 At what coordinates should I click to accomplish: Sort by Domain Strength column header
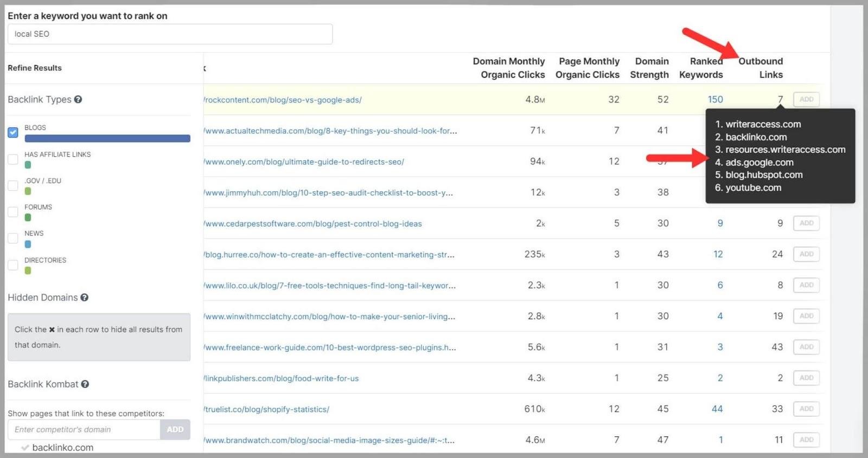click(649, 68)
